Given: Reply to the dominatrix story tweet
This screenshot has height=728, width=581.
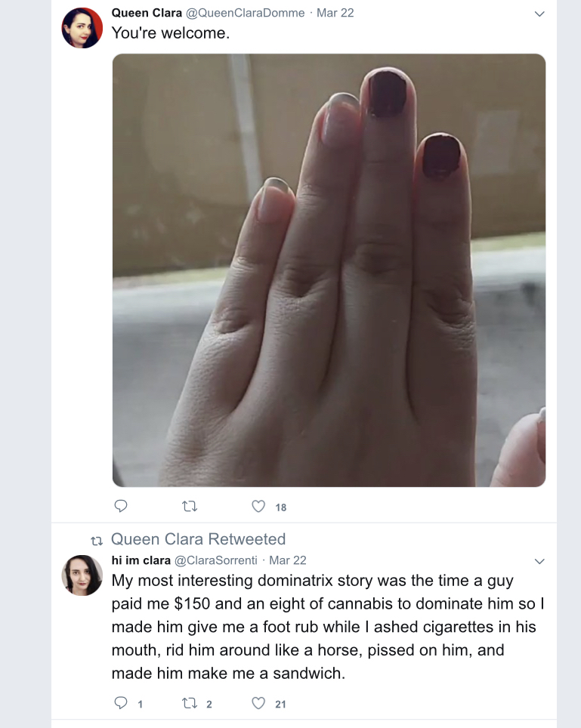Looking at the screenshot, I should pos(121,703).
